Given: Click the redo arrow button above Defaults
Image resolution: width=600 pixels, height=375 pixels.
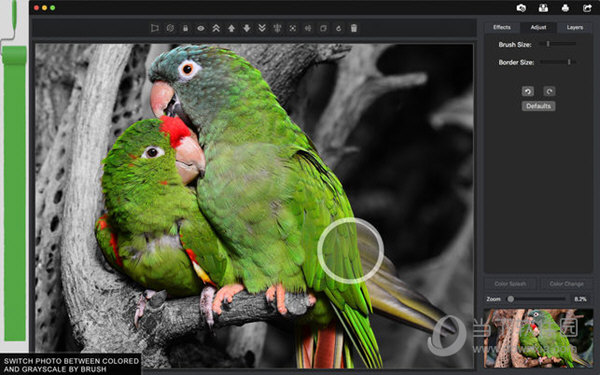Looking at the screenshot, I should (549, 91).
